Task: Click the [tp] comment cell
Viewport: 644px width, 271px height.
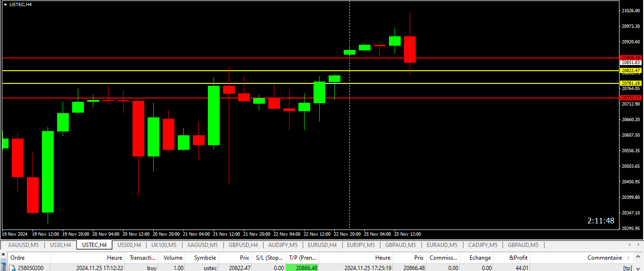Action: (x=627, y=268)
